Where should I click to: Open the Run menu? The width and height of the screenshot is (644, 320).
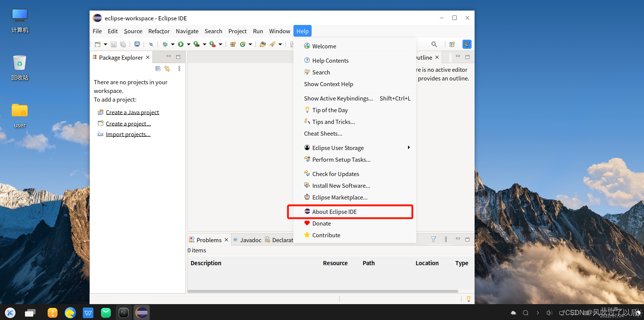click(258, 31)
